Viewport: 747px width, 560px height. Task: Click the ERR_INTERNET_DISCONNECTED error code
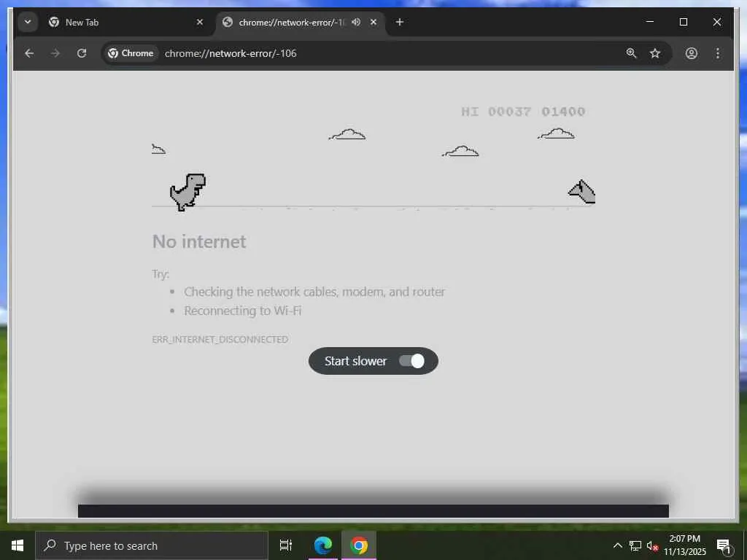point(220,339)
